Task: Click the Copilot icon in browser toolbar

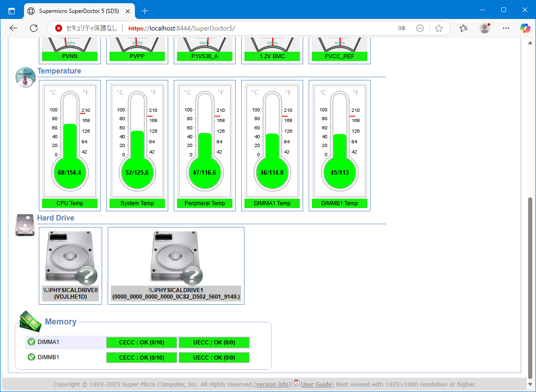Action: tap(525, 28)
